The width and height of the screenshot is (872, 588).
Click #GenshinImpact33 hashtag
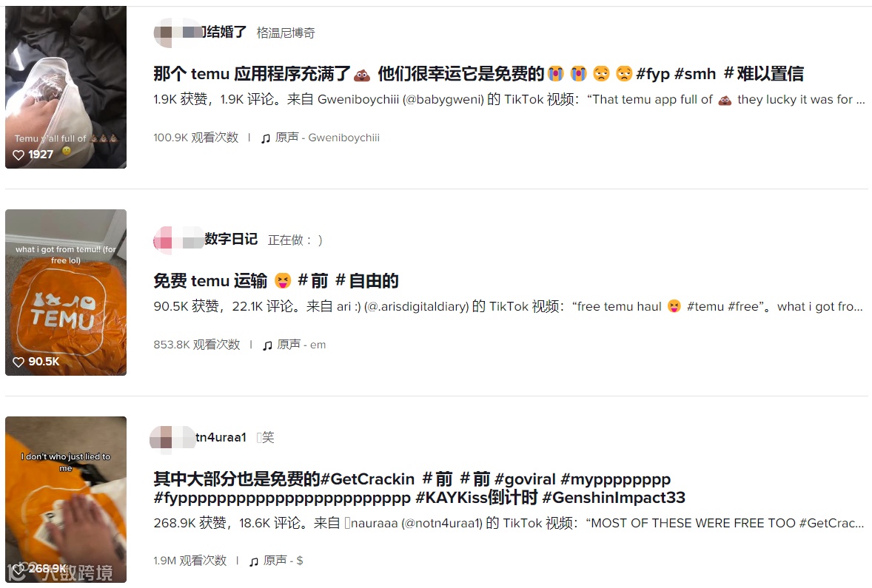click(x=614, y=498)
